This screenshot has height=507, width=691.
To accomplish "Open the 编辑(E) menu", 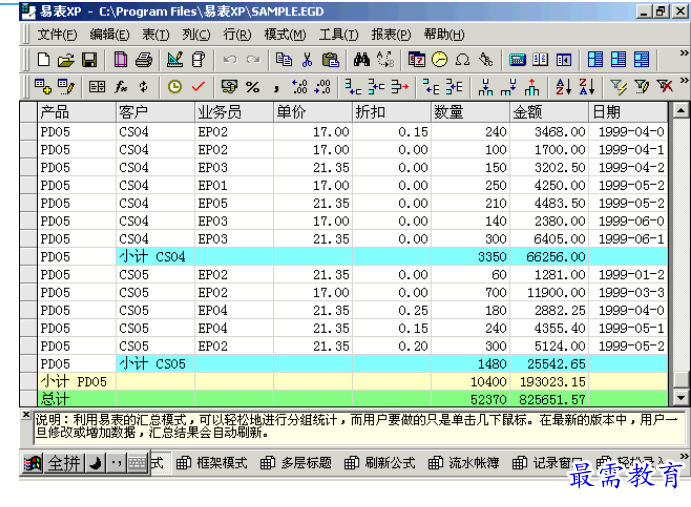I will (109, 34).
